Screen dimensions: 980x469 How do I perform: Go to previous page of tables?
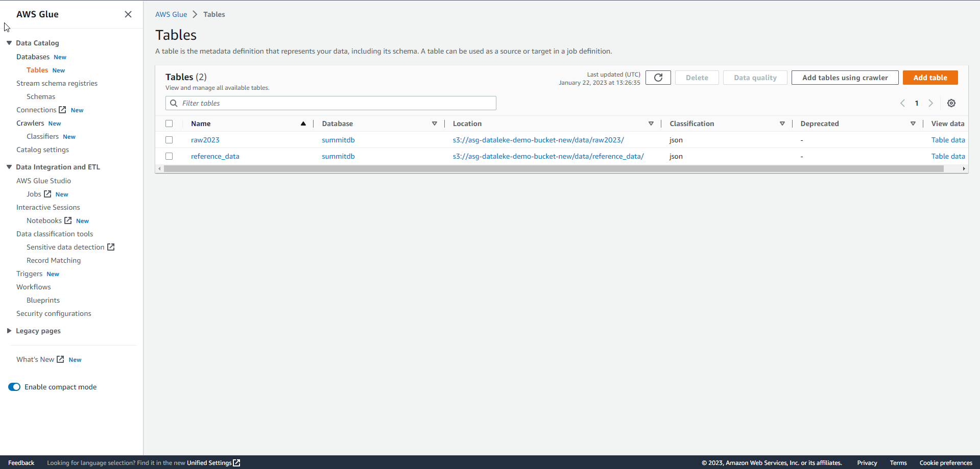(902, 103)
